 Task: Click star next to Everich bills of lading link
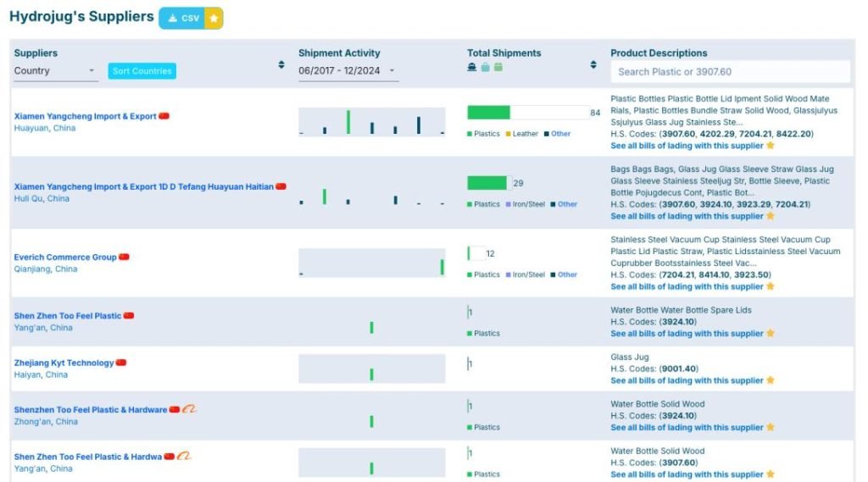coord(771,286)
